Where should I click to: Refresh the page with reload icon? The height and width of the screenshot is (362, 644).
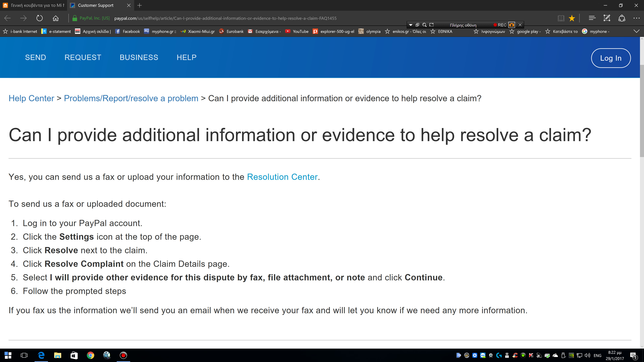tap(40, 18)
